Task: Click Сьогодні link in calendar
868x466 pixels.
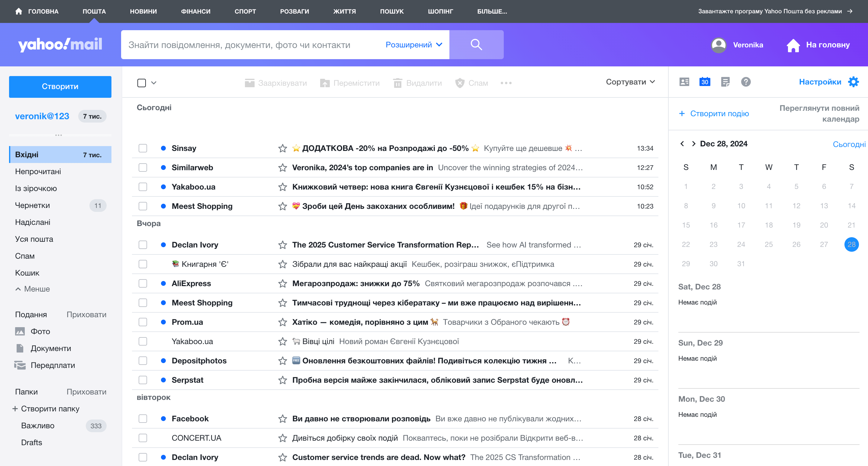Action: pos(849,144)
